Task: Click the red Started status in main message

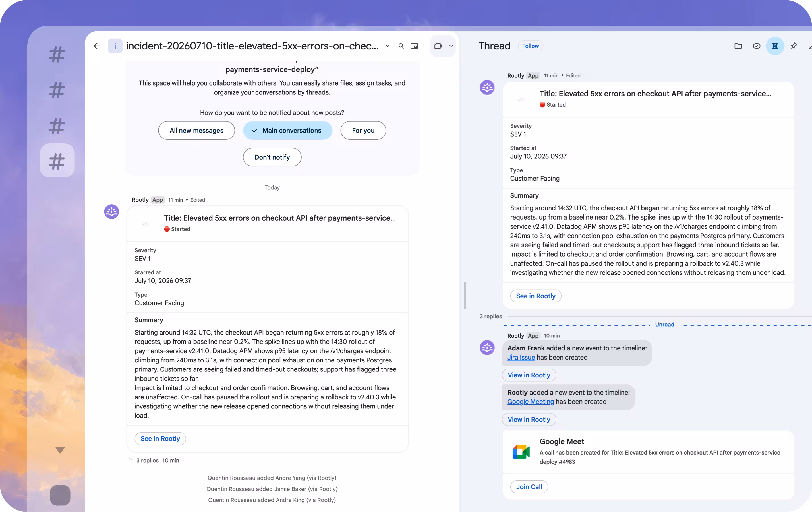Action: (x=177, y=229)
